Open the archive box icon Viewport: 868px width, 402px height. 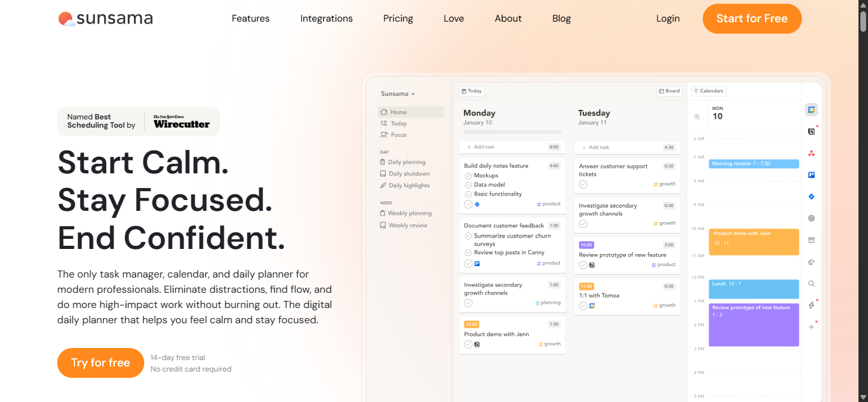[811, 240]
